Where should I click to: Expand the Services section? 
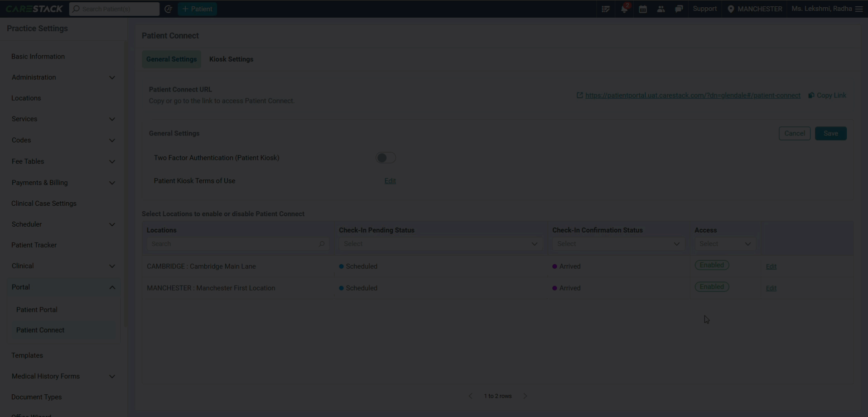63,119
